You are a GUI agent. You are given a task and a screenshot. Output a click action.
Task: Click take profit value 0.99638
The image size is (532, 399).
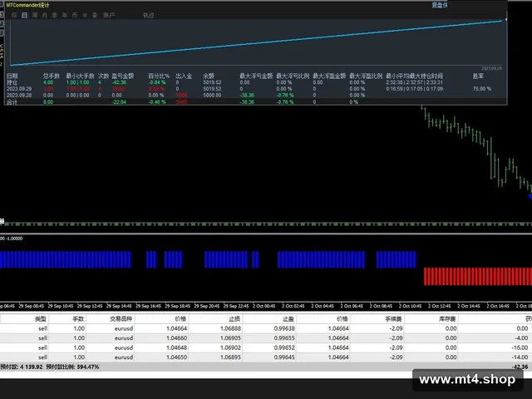[x=284, y=328]
